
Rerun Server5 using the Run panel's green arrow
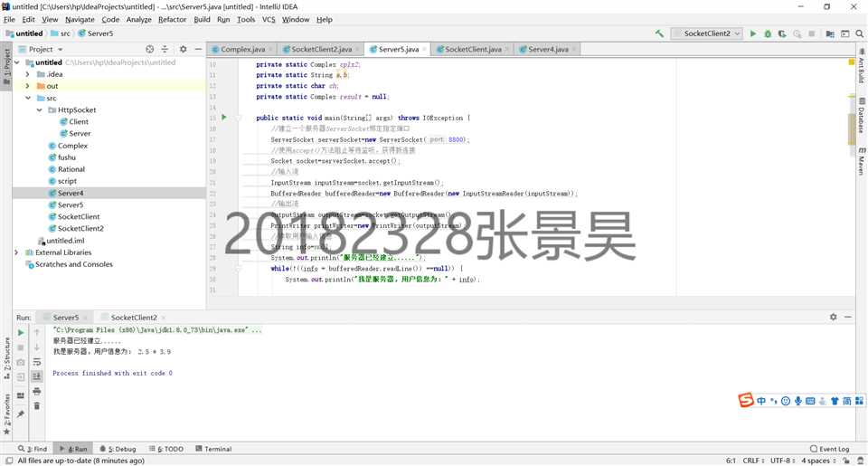[x=21, y=332]
